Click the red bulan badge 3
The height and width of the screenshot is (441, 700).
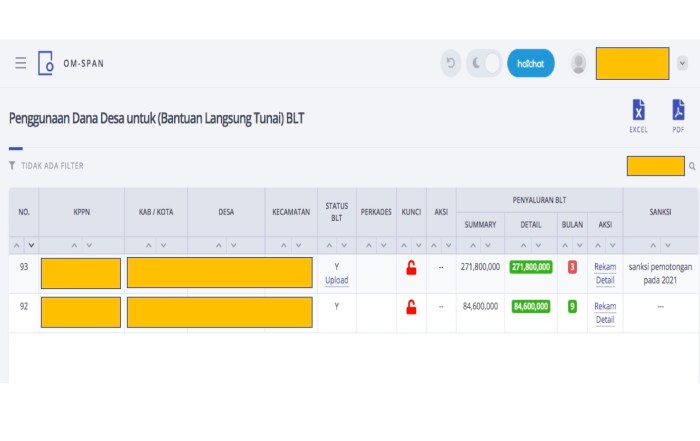pyautogui.click(x=572, y=267)
